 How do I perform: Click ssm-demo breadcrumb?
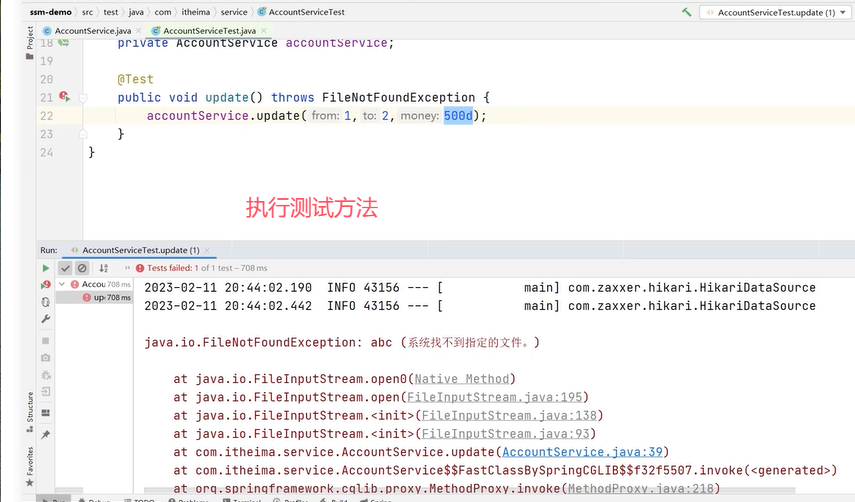coord(51,12)
